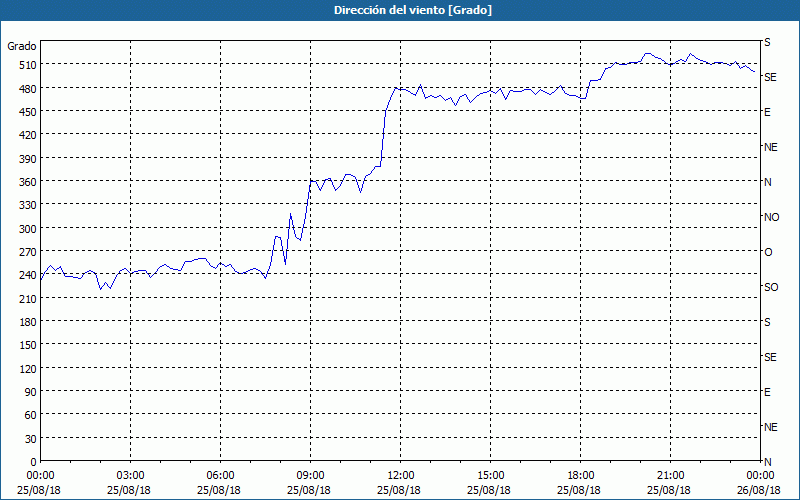The width and height of the screenshot is (800, 500).
Task: Pick the 420 value on the left axis
Action: pos(29,135)
